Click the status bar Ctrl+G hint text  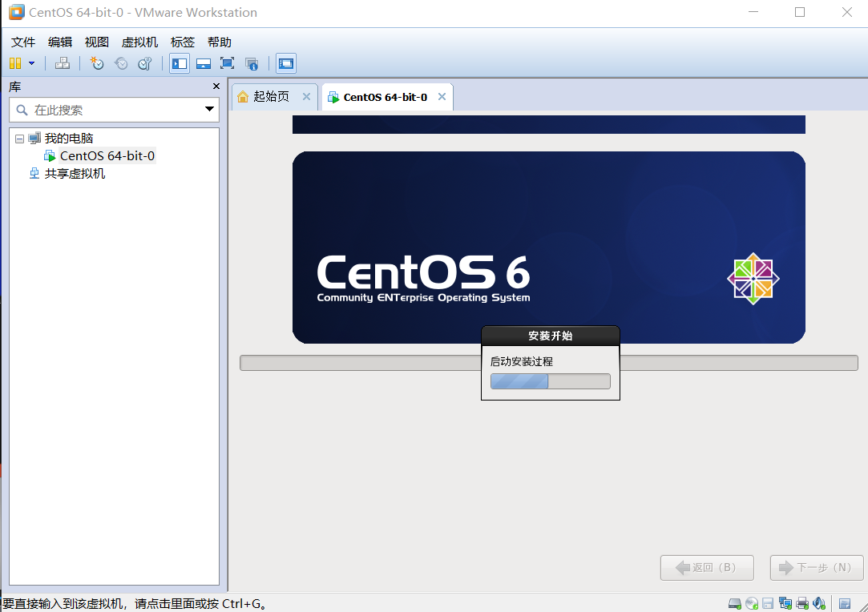click(134, 604)
